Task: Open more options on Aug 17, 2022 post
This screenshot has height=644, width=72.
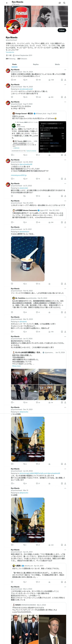Action: coord(65,102)
